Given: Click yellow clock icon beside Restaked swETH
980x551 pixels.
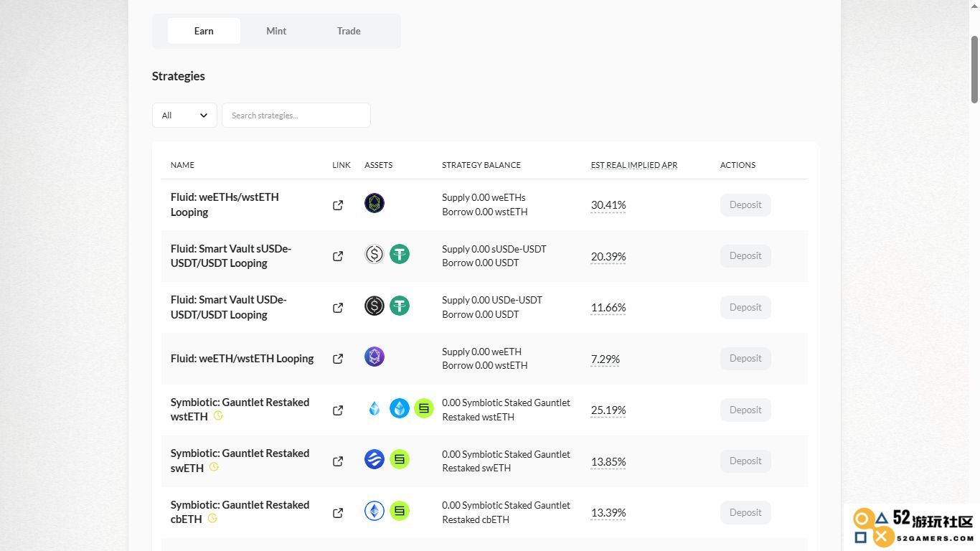Looking at the screenshot, I should tap(214, 467).
